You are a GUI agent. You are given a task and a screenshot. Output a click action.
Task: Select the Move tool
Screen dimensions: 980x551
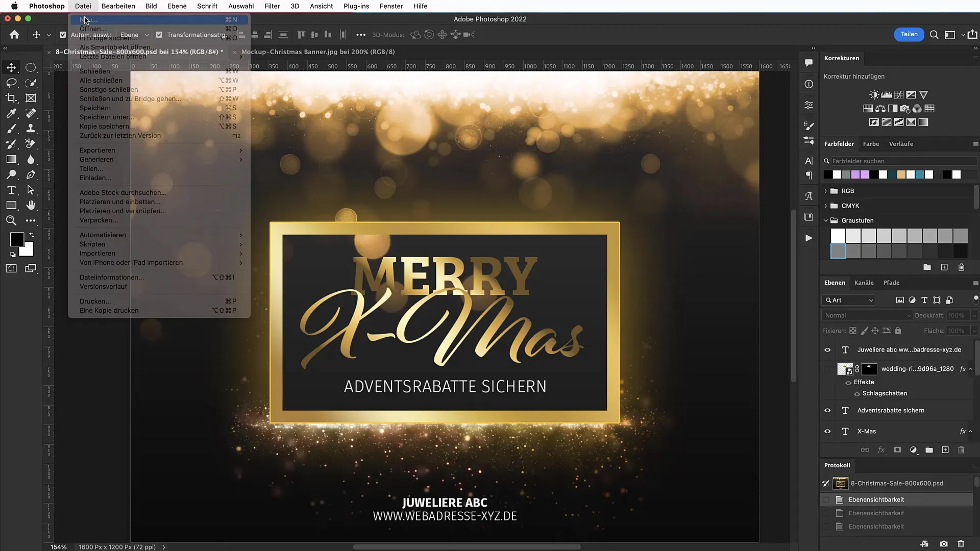tap(11, 67)
